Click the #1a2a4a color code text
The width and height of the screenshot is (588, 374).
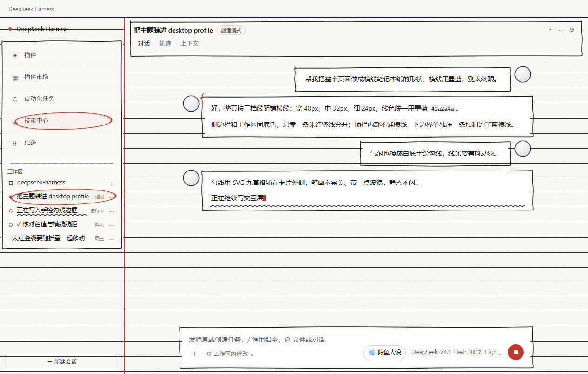pos(442,109)
